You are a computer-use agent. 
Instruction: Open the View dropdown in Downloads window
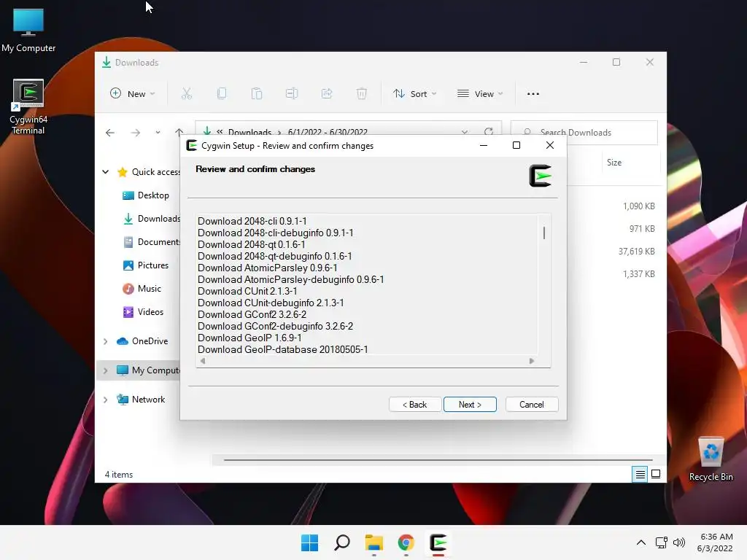pyautogui.click(x=480, y=94)
